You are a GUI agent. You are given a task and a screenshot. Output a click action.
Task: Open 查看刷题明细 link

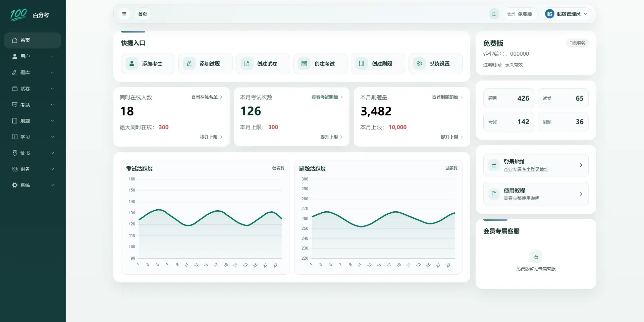click(x=447, y=97)
